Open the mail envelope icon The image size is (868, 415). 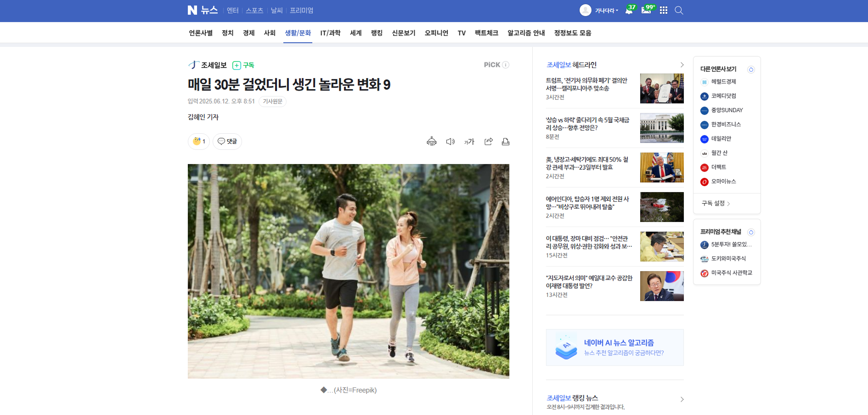[646, 11]
